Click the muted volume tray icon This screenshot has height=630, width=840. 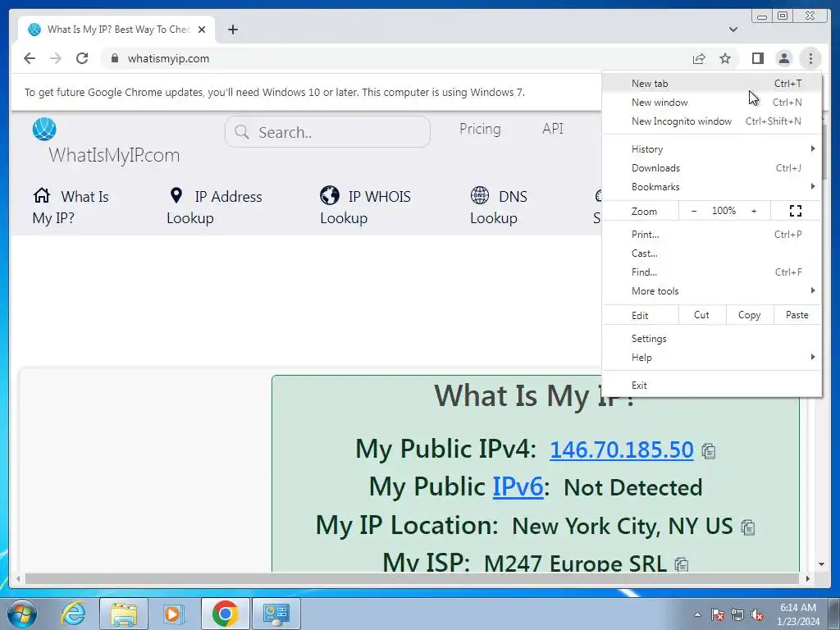click(x=757, y=615)
